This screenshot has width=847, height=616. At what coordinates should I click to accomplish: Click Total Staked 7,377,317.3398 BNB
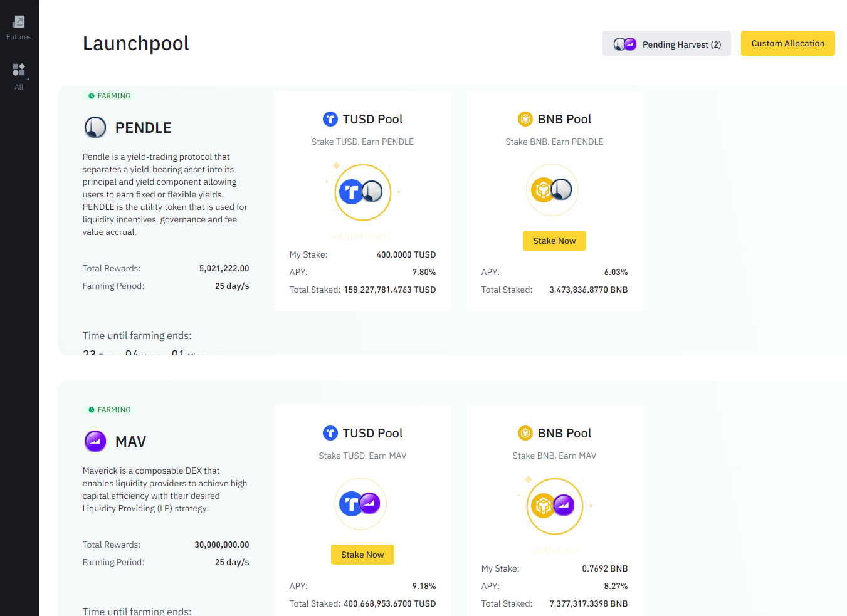pyautogui.click(x=588, y=603)
